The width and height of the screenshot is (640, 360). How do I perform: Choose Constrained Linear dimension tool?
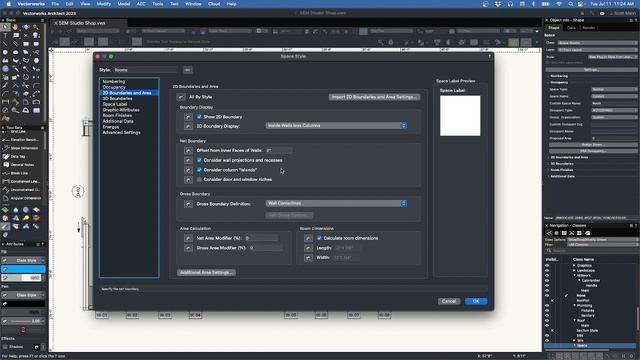pyautogui.click(x=22, y=181)
